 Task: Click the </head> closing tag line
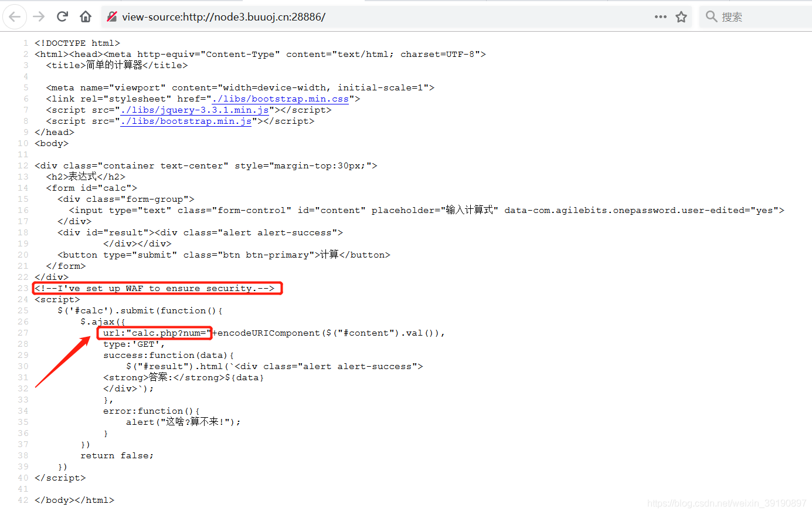pos(55,132)
